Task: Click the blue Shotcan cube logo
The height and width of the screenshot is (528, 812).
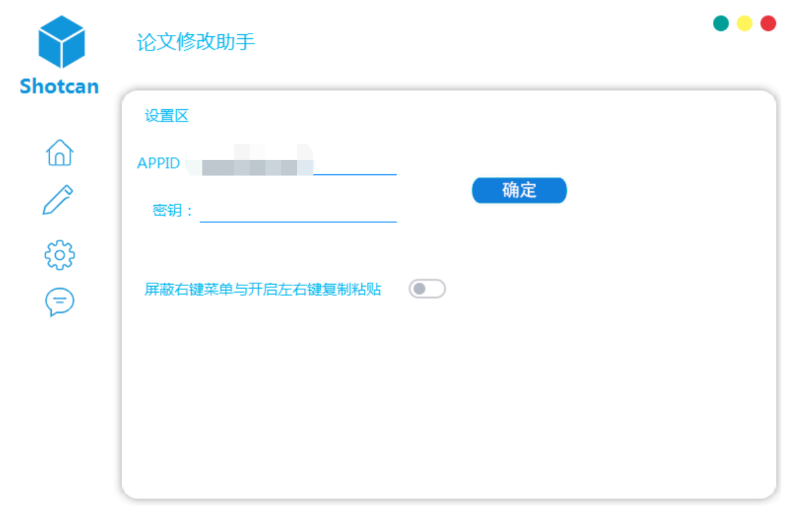Action: pyautogui.click(x=62, y=42)
